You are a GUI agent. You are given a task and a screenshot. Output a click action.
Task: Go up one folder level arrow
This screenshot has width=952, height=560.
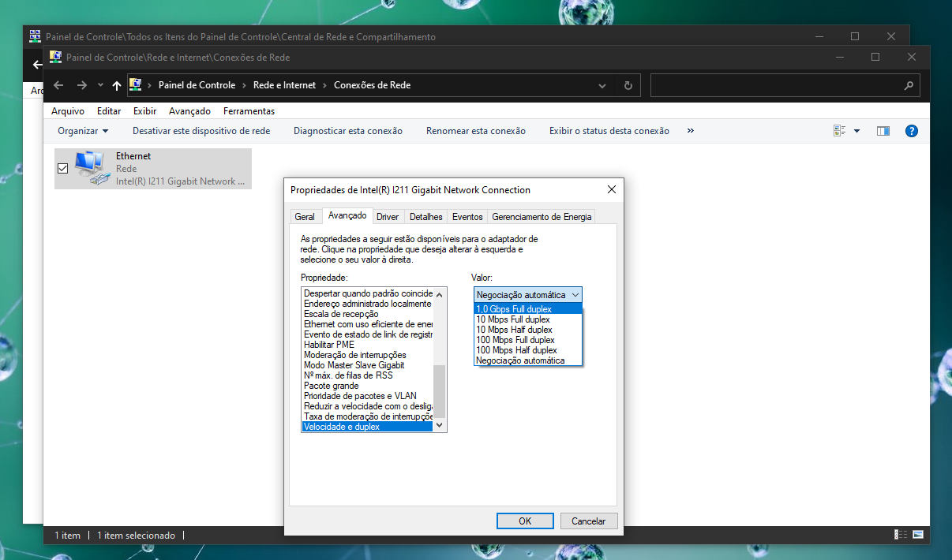(x=117, y=85)
